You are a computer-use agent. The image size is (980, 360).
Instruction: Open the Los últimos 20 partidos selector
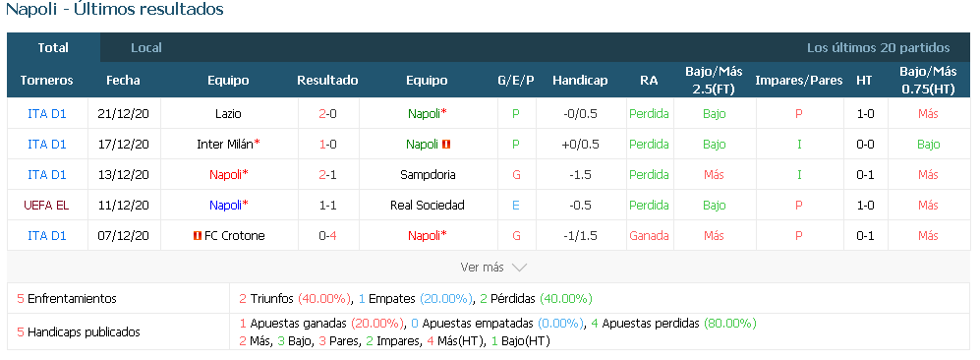(878, 47)
